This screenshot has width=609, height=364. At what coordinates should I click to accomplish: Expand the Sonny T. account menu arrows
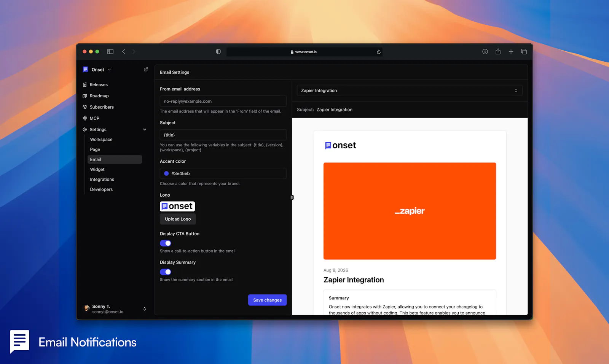click(145, 309)
